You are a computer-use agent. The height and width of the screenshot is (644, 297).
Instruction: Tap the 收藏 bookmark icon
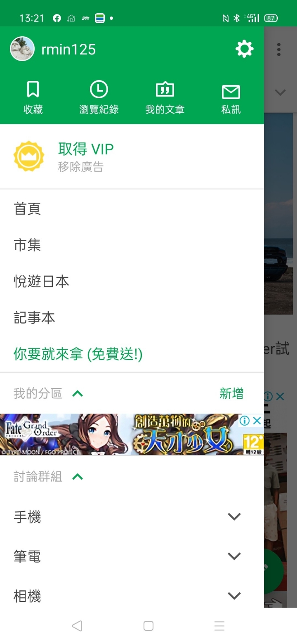click(33, 89)
